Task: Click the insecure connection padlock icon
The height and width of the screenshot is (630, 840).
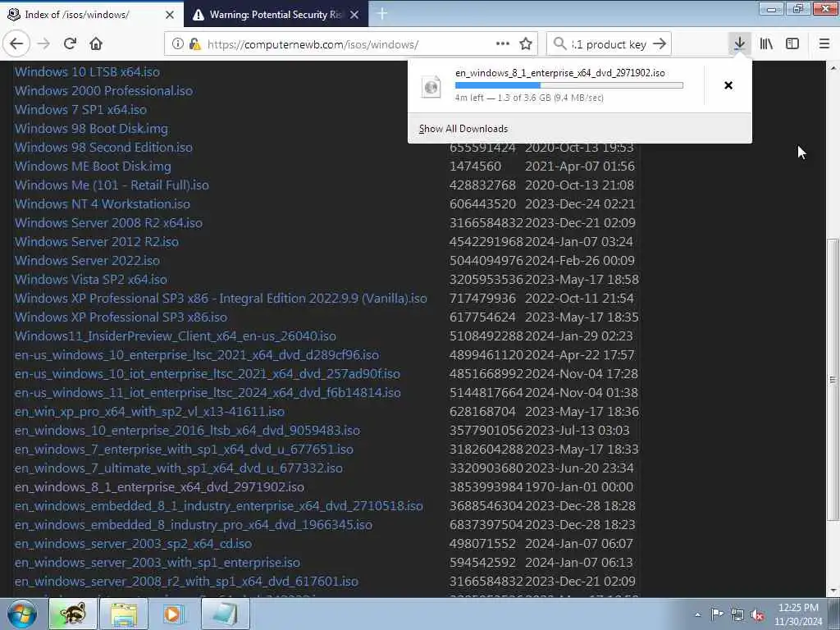Action: tap(195, 44)
